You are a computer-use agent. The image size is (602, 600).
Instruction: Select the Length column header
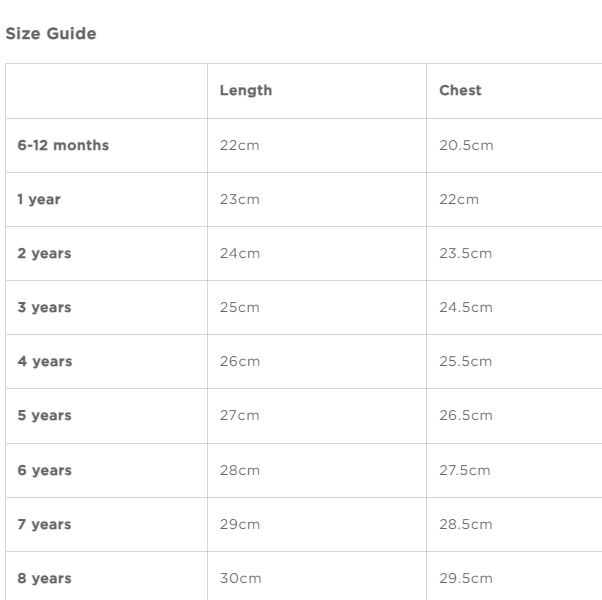click(x=245, y=90)
